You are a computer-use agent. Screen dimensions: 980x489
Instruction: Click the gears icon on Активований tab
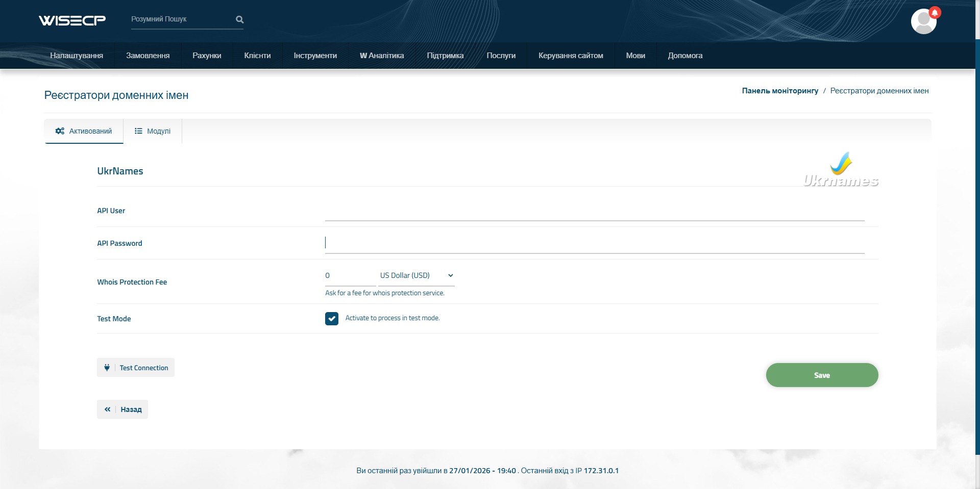click(x=60, y=131)
